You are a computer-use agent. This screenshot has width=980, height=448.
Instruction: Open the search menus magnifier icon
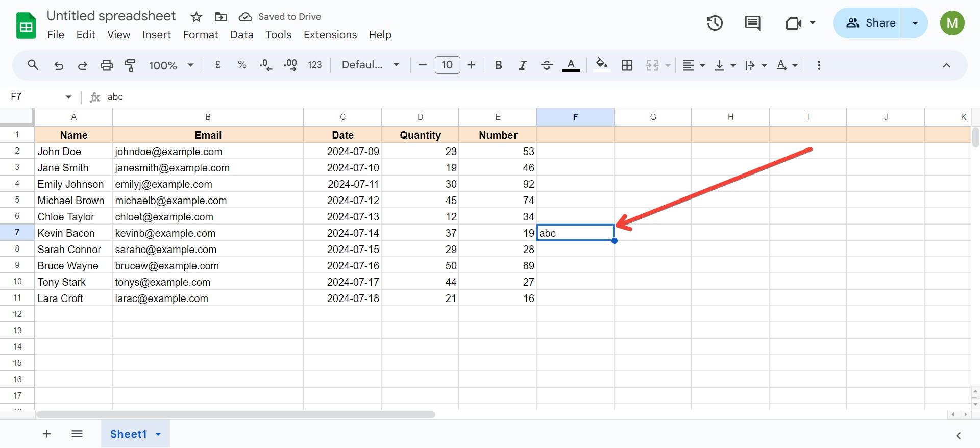coord(33,65)
